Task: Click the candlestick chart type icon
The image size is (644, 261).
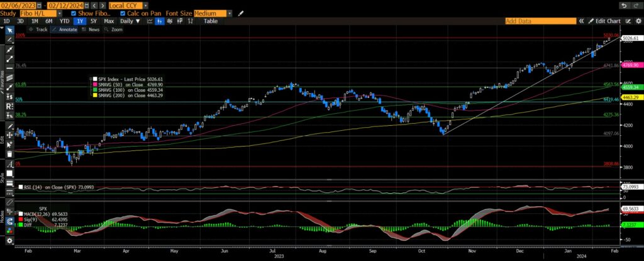Action: (159, 21)
